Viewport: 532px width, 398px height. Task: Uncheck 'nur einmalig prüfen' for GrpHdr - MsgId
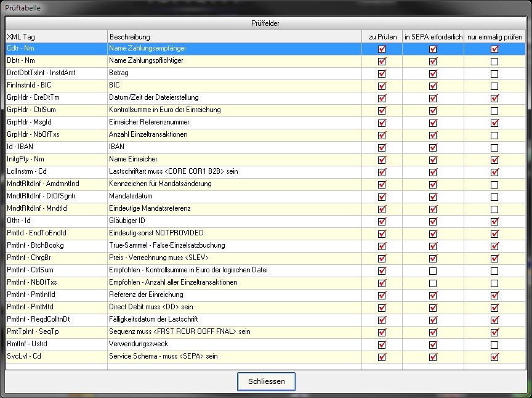click(x=494, y=123)
